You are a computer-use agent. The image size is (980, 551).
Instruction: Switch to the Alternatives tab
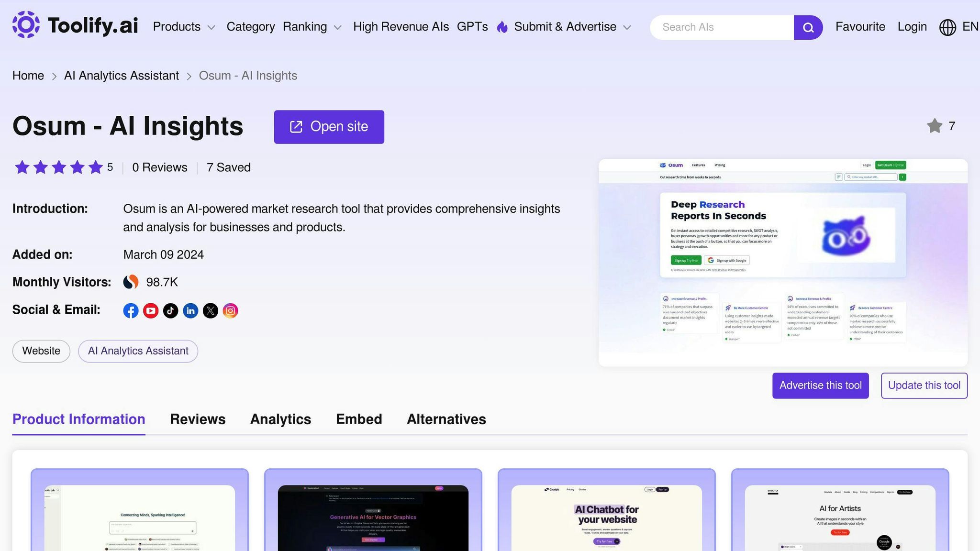[x=446, y=419]
